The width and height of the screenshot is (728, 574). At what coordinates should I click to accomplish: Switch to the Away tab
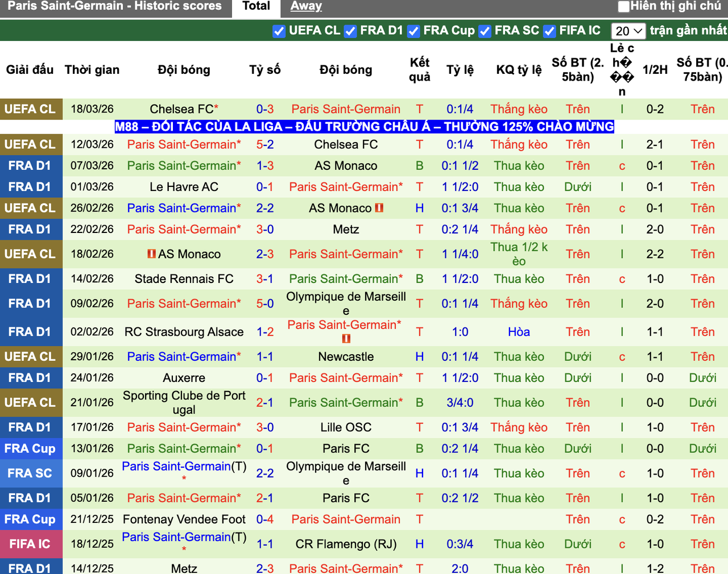306,6
